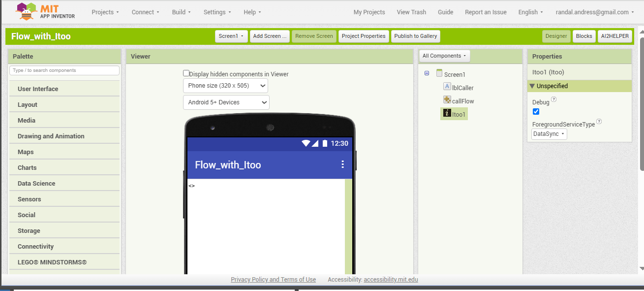Open the Phone size (320 x 505) dropdown
Viewport: 644px width, 291px height.
pos(225,86)
